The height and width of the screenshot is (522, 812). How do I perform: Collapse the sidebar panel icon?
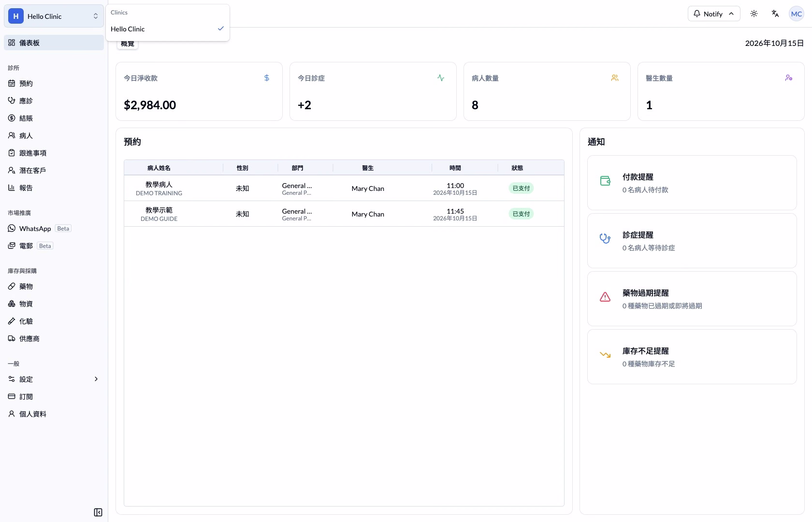point(98,512)
